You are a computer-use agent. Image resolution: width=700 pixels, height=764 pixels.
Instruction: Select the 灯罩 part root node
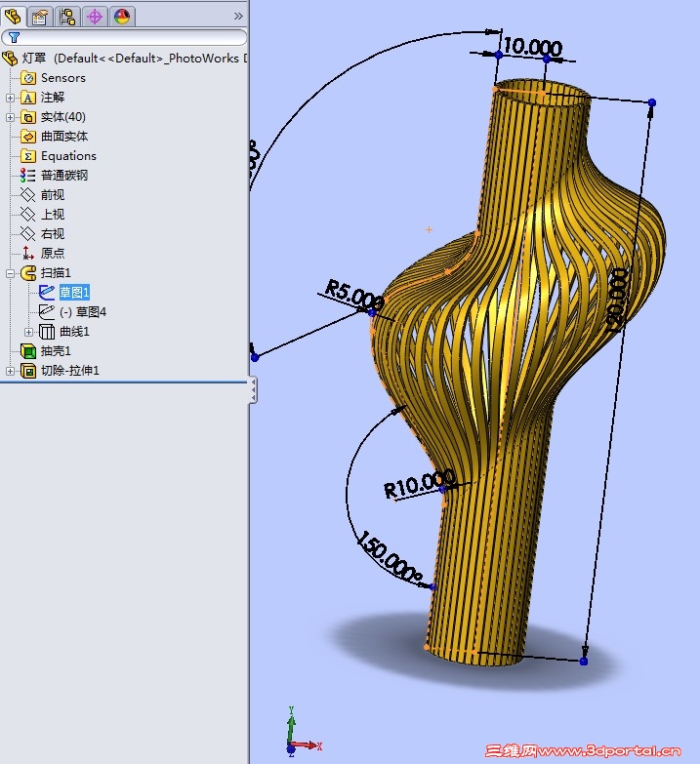(124, 59)
